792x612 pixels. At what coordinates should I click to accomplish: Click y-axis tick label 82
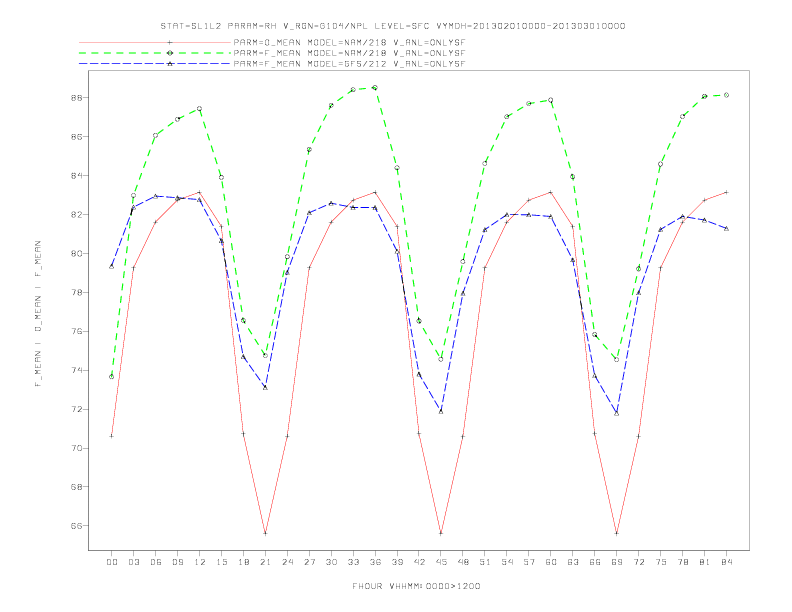[77, 215]
